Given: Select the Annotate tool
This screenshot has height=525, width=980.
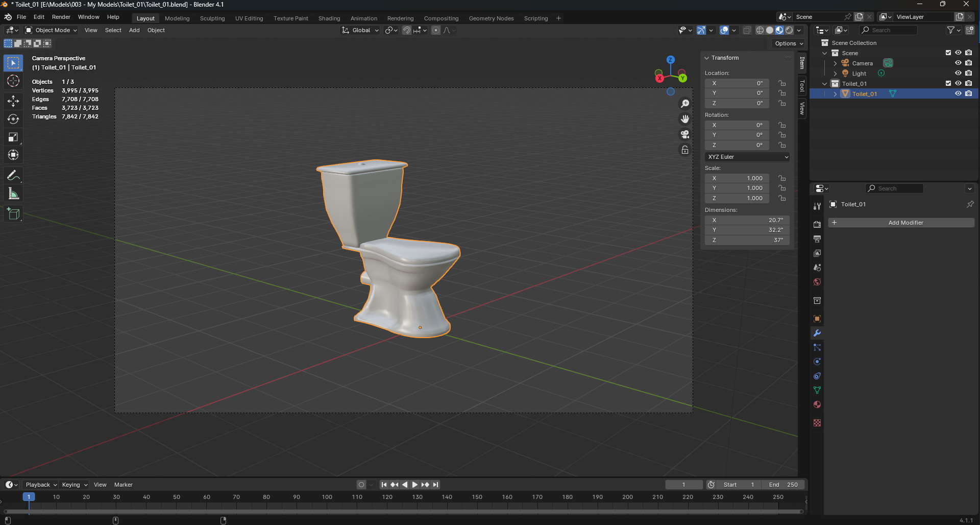Looking at the screenshot, I should (13, 176).
